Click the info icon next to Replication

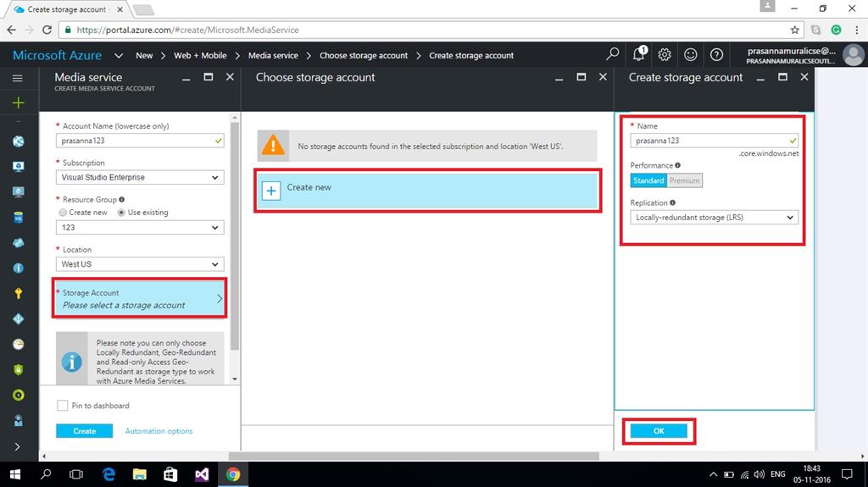(672, 202)
